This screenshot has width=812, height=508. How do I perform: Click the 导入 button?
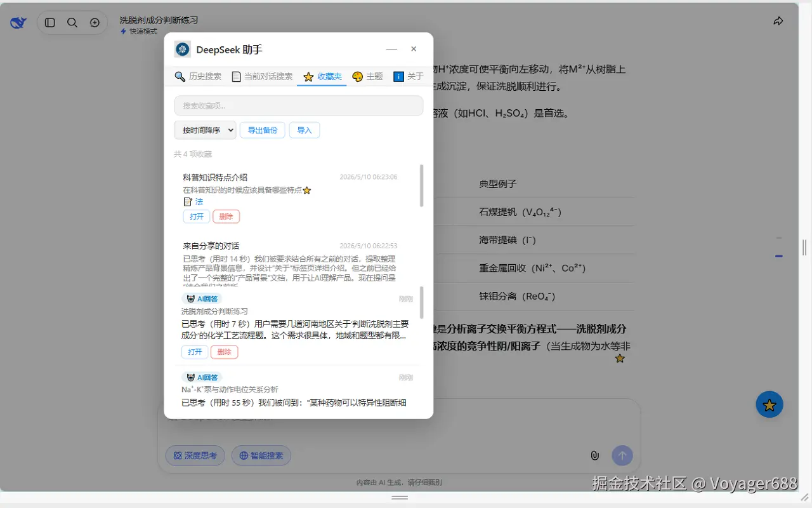coord(304,130)
